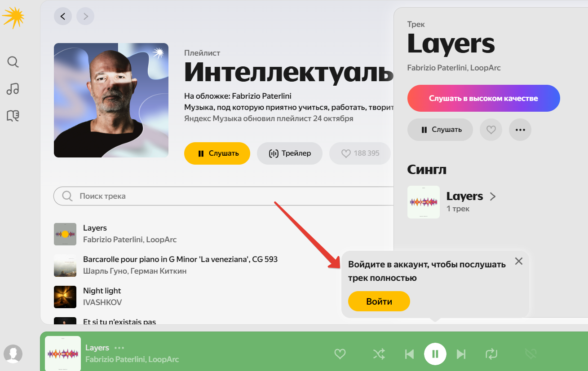Pause the currently playing track
This screenshot has height=371, width=588.
click(435, 354)
